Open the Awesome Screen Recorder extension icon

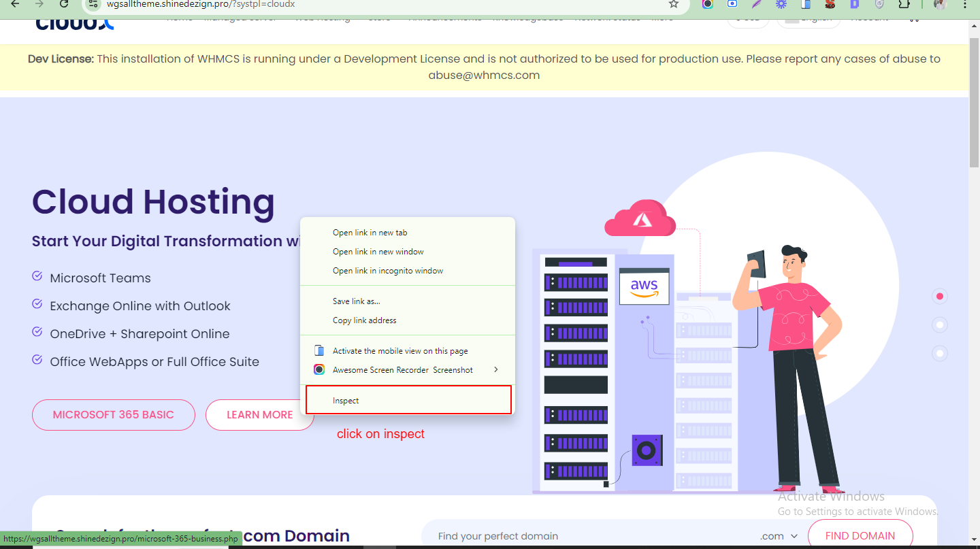[708, 4]
